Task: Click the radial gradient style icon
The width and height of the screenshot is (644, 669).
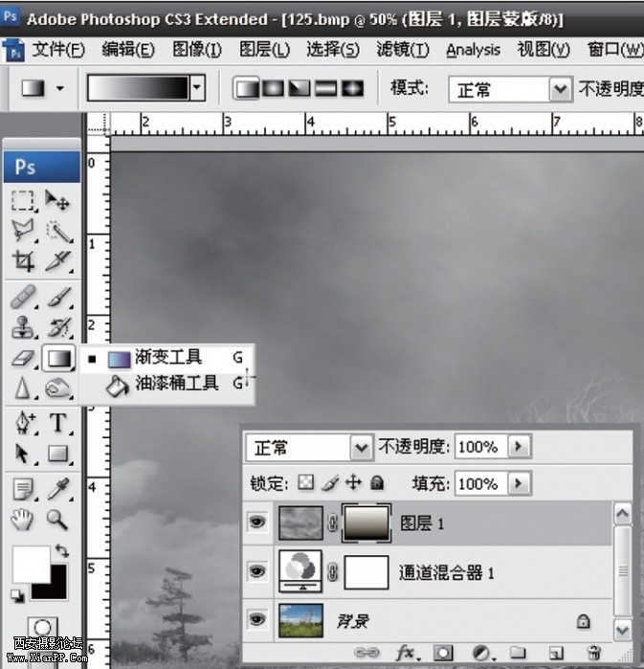Action: 272,89
